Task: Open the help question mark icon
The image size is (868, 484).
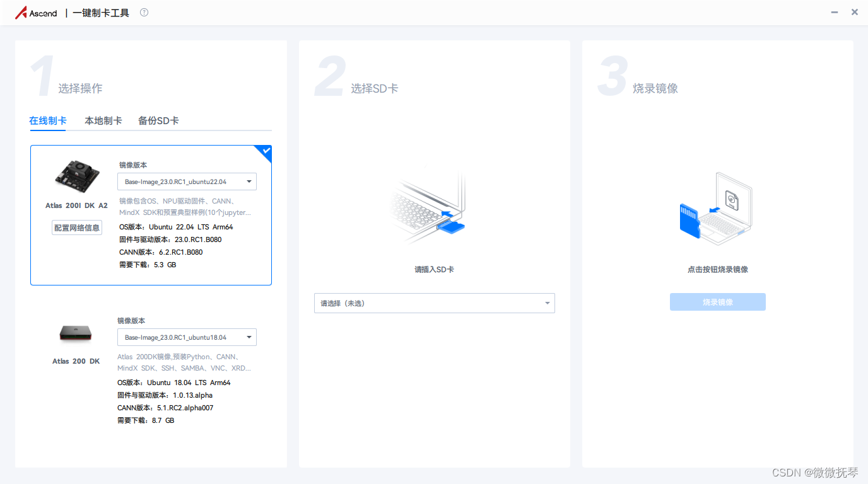Action: point(144,11)
